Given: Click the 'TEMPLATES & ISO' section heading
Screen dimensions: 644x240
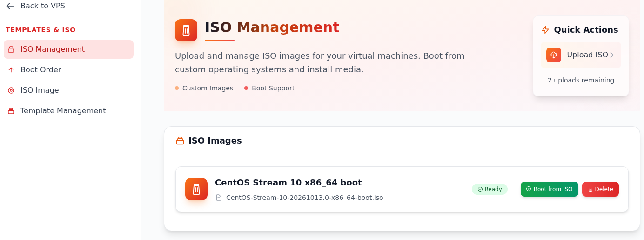Looking at the screenshot, I should (x=40, y=30).
